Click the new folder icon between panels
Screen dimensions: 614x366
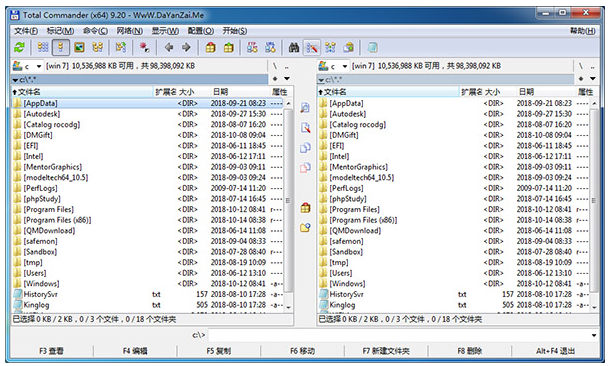point(305,228)
